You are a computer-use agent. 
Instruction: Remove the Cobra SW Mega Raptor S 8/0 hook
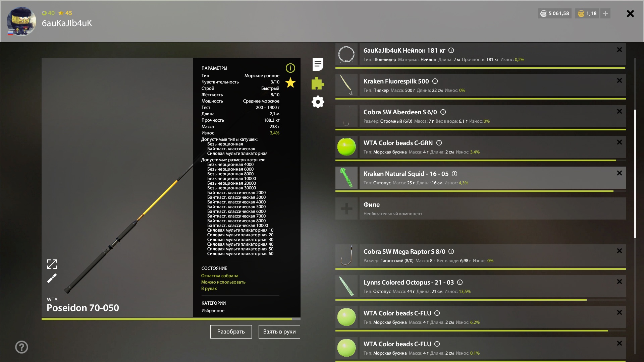pyautogui.click(x=620, y=251)
